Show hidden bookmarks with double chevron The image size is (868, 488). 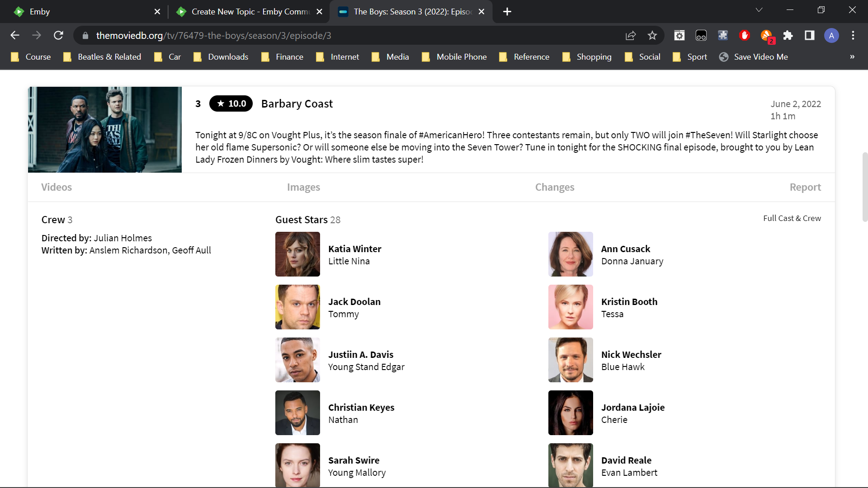point(852,57)
